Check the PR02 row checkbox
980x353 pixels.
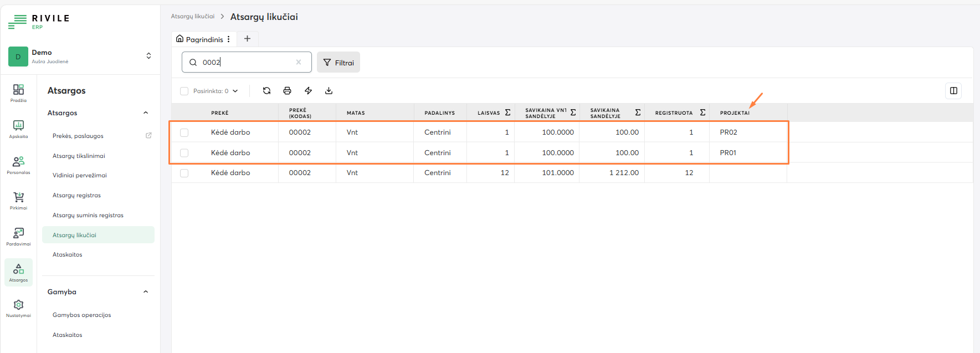(184, 132)
